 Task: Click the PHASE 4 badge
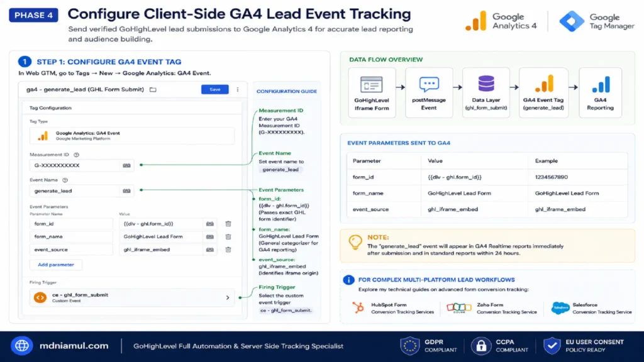(x=34, y=15)
